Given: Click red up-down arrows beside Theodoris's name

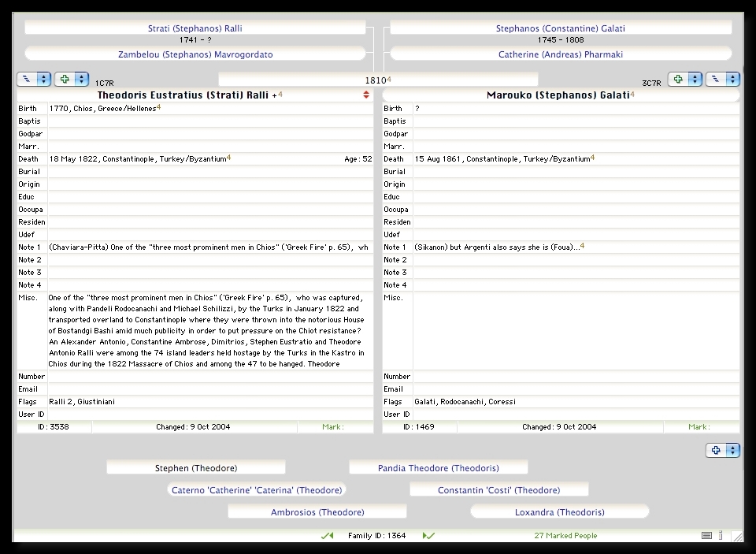Looking at the screenshot, I should coord(366,95).
